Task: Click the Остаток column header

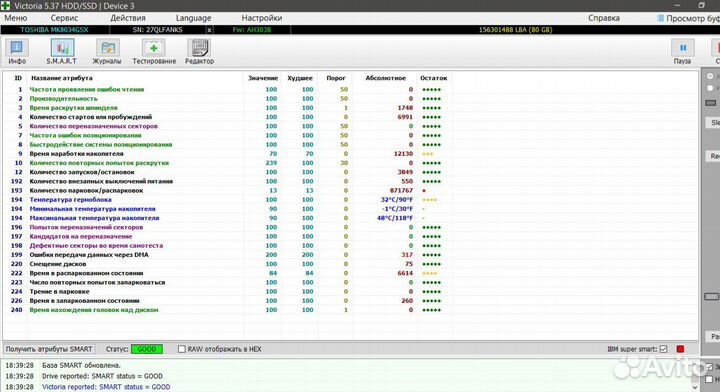Action: tap(433, 78)
